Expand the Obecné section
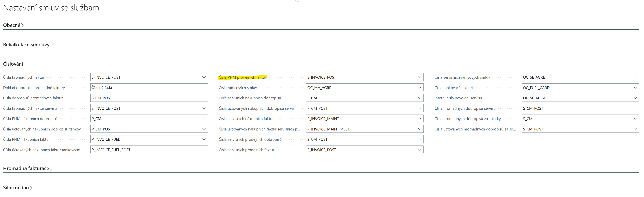The height and width of the screenshot is (197, 644). [13, 25]
